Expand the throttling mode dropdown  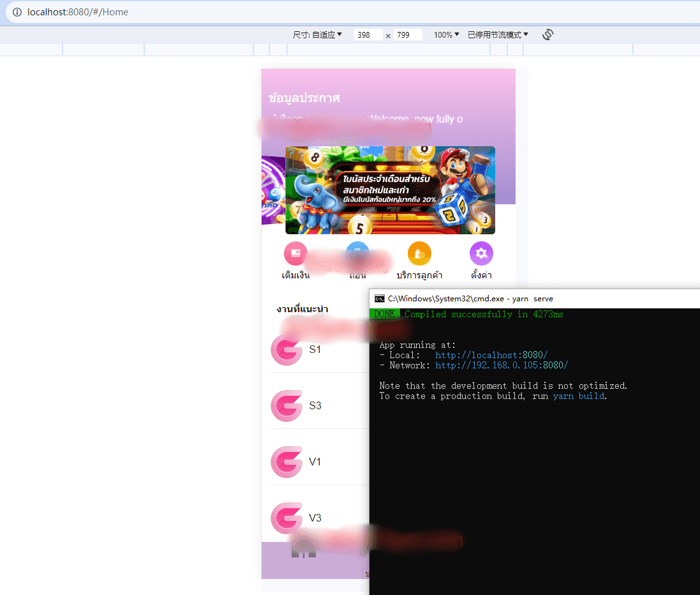498,35
